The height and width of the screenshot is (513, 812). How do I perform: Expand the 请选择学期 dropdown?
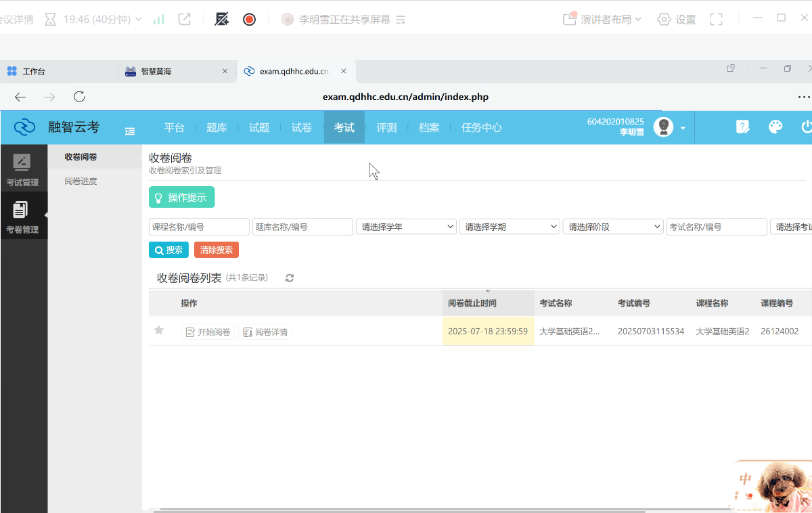[x=510, y=227]
